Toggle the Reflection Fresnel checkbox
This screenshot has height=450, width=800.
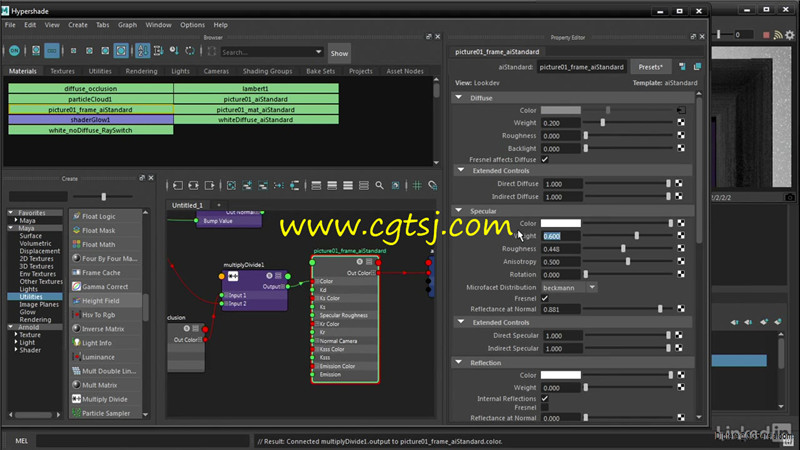coord(544,407)
